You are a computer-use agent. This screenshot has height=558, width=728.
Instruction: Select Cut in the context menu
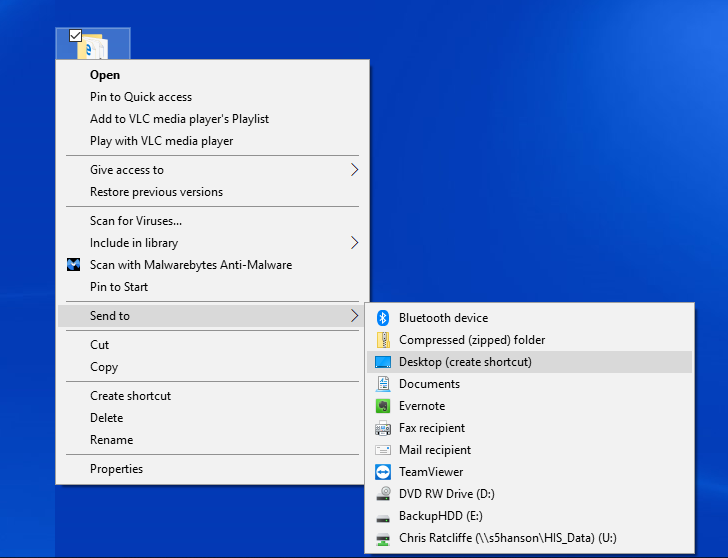[213, 344]
